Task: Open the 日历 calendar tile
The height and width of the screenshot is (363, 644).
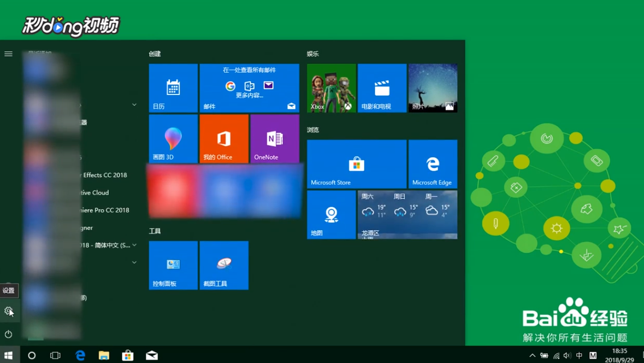Action: [x=173, y=88]
